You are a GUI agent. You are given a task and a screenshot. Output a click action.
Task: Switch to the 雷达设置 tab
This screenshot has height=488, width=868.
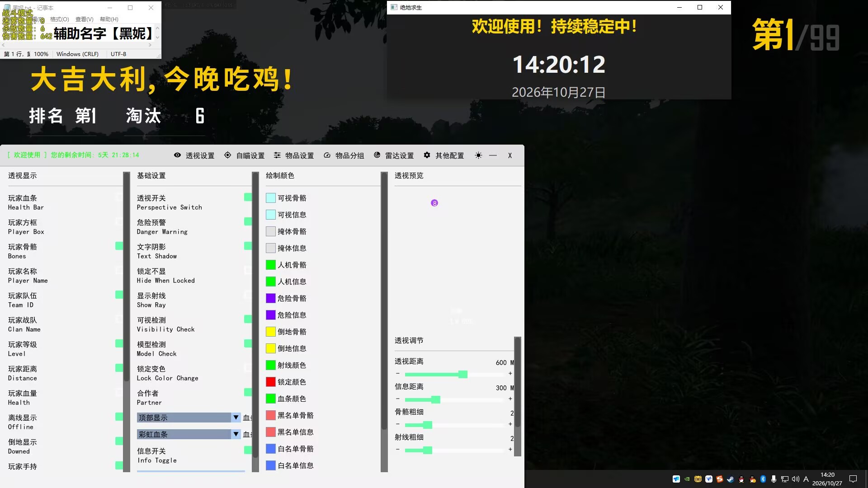click(x=394, y=155)
